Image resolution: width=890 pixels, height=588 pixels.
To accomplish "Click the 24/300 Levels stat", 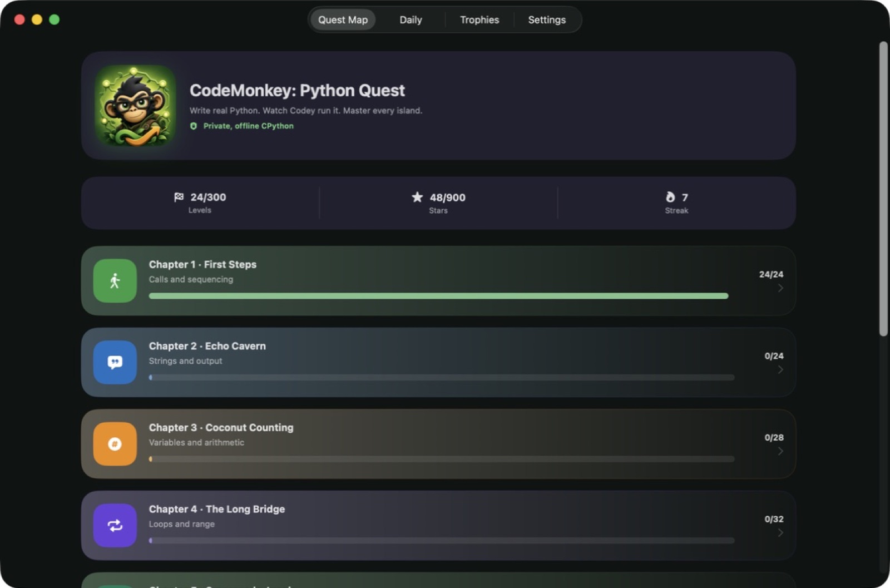I will pos(200,202).
